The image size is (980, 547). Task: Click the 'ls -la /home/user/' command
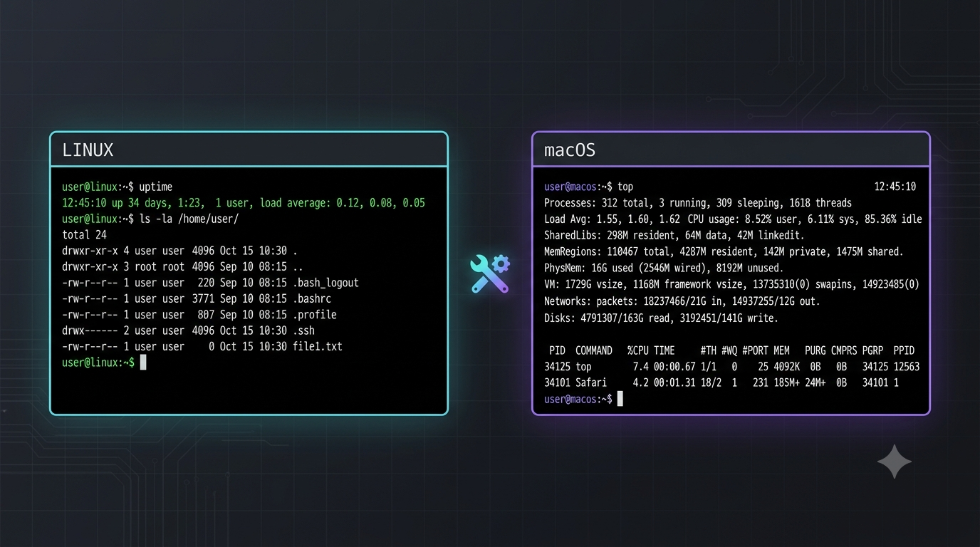[x=189, y=219]
